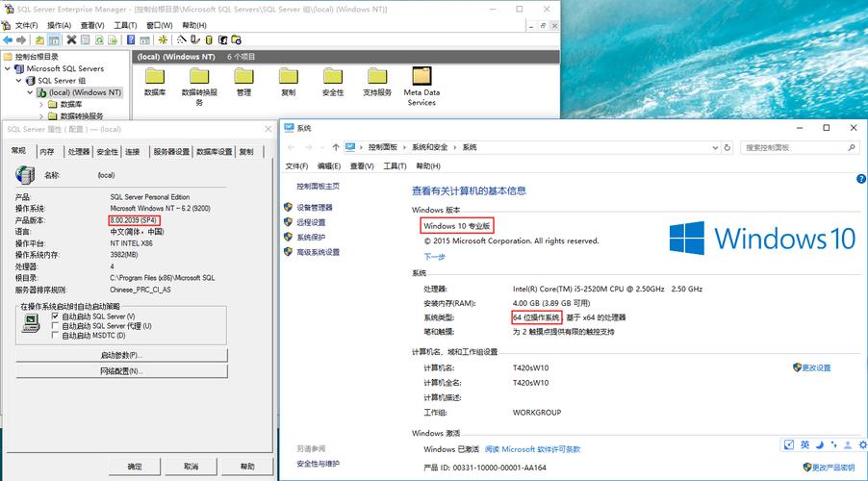Screen dimensions: 868x481
Task: Open the address bar history dropdown arrow
Action: click(x=715, y=148)
